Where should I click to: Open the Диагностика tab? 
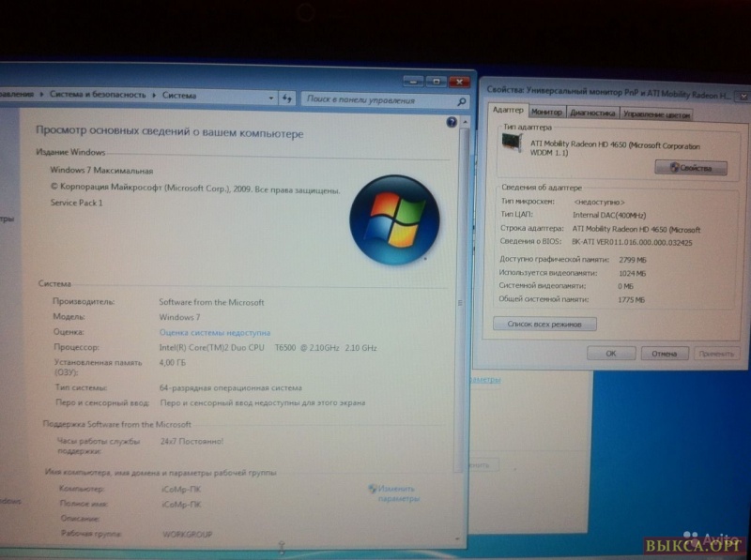[x=592, y=114]
